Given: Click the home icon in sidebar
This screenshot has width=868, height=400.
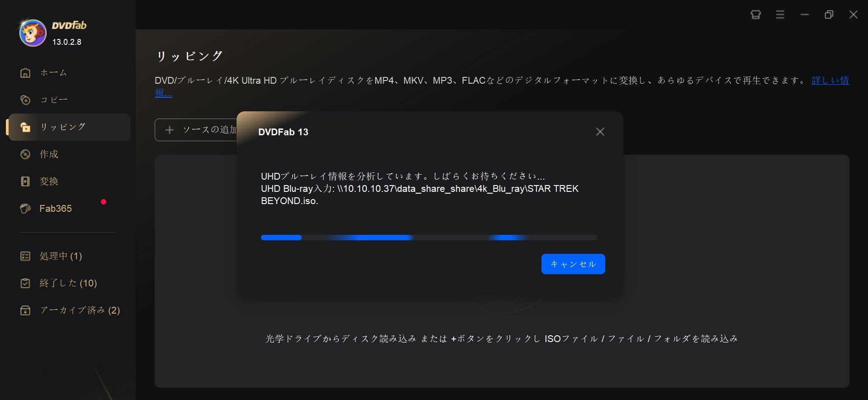Looking at the screenshot, I should 25,73.
